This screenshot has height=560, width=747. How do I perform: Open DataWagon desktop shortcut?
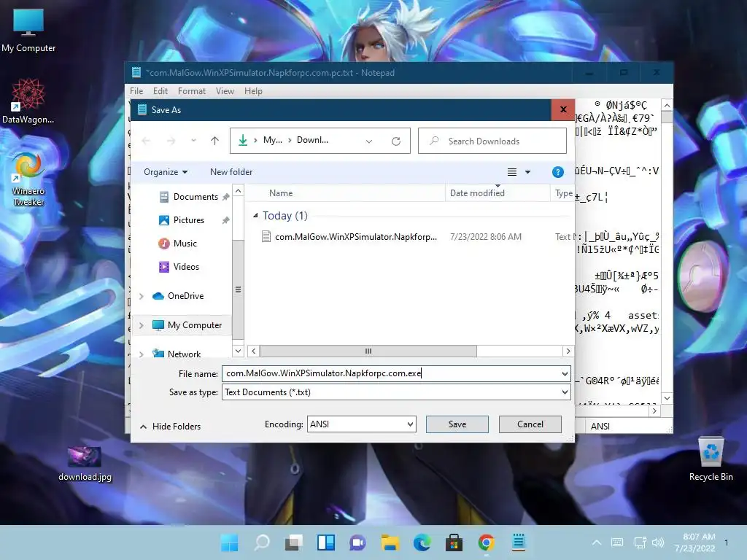[28, 101]
